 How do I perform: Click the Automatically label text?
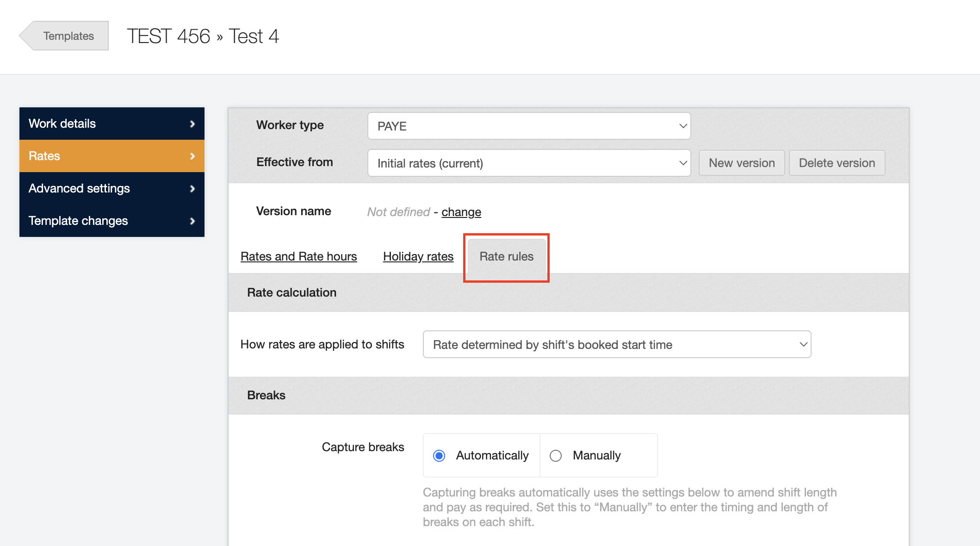click(492, 456)
